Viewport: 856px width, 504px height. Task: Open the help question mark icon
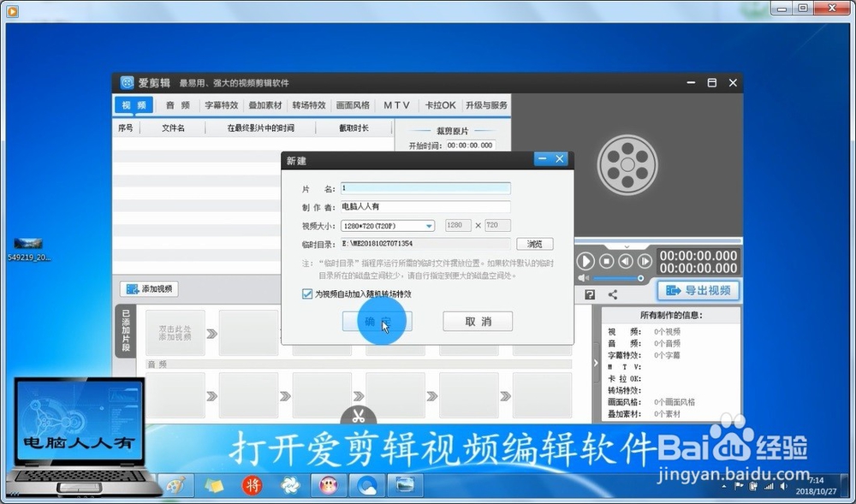tap(590, 294)
